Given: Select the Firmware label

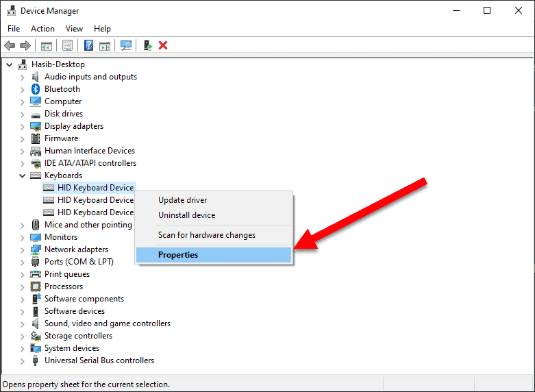Looking at the screenshot, I should (x=62, y=138).
